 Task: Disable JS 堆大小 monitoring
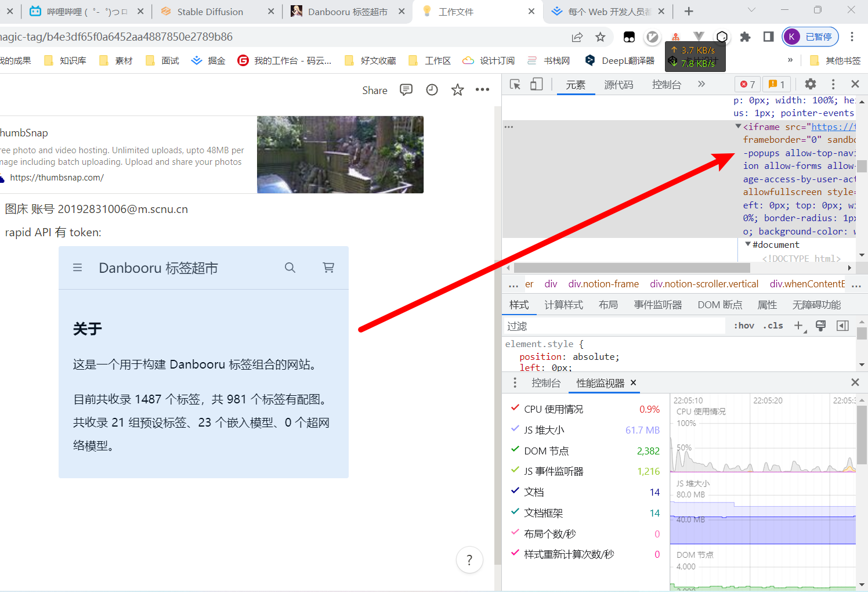tap(515, 429)
